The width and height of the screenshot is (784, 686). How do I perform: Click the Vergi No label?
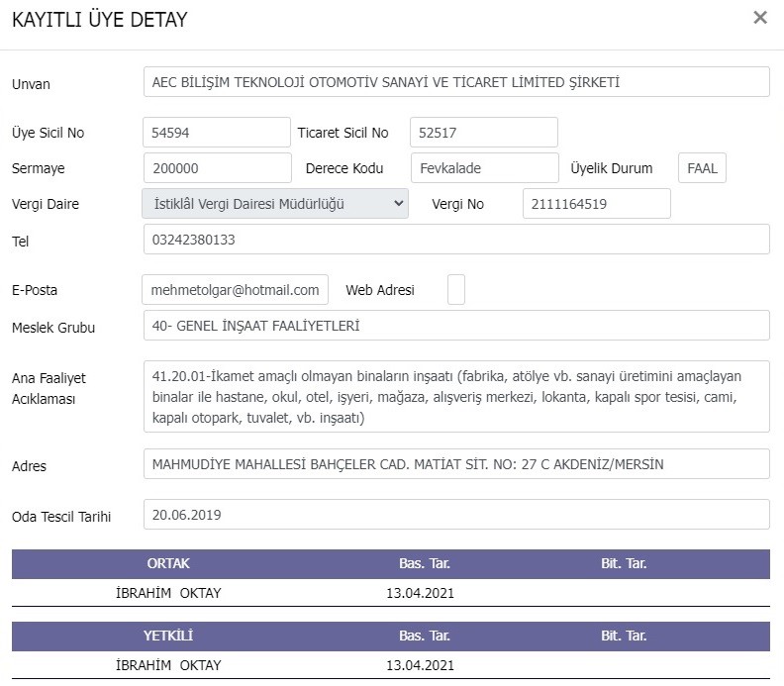coord(458,204)
